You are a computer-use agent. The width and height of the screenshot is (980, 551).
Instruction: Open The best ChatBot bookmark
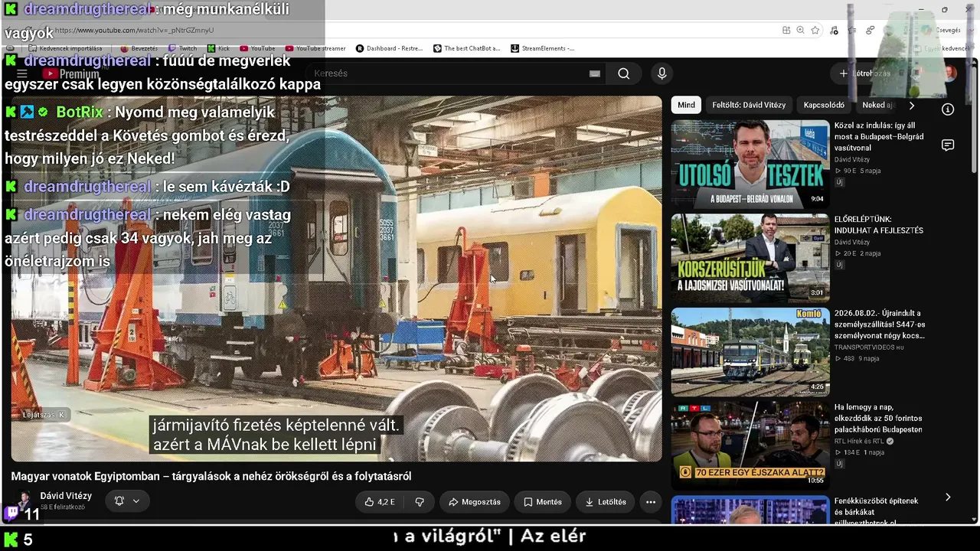466,48
